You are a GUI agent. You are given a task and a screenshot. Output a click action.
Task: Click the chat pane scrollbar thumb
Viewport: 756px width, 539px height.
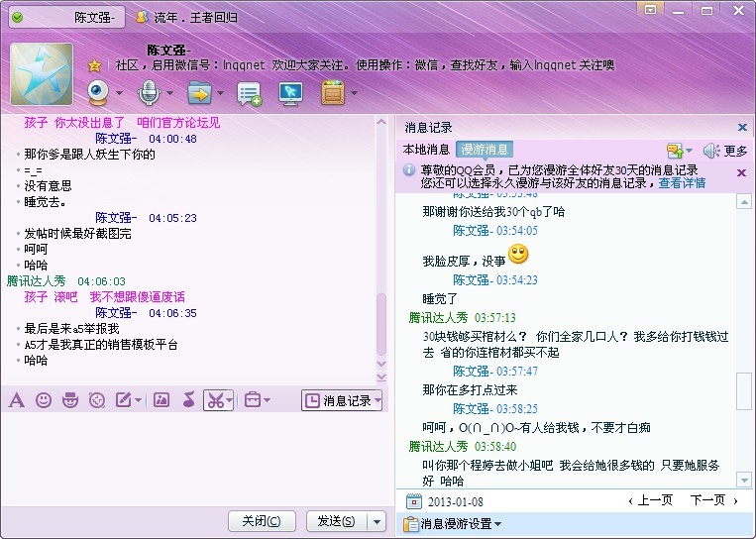pyautogui.click(x=381, y=324)
